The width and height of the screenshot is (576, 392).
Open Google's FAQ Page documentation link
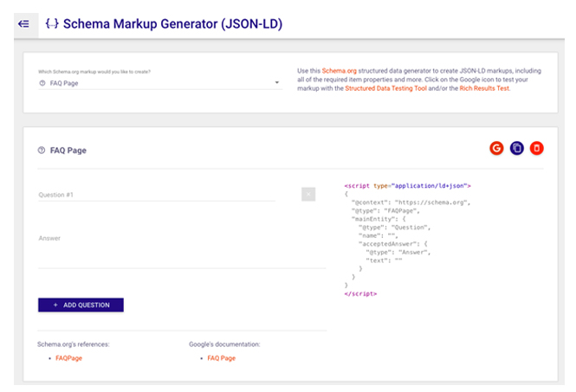tap(221, 358)
